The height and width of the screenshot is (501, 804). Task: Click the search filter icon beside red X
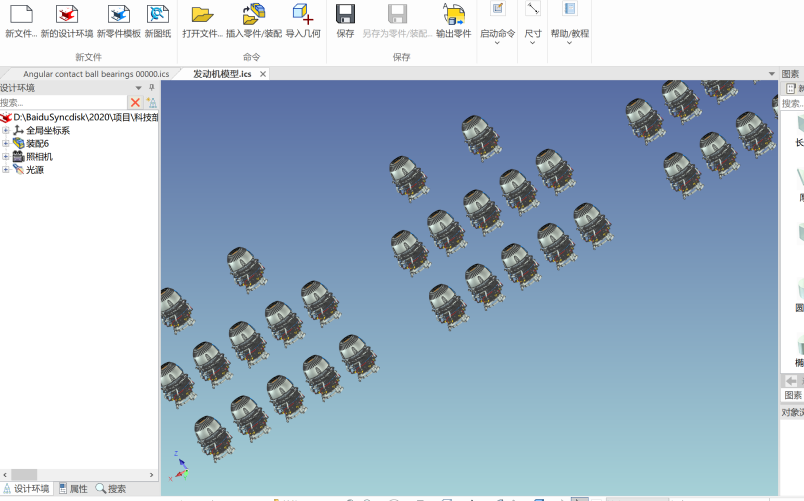pyautogui.click(x=152, y=103)
